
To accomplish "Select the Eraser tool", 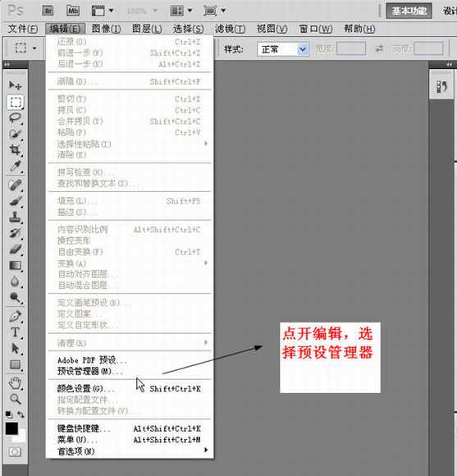I will point(15,249).
